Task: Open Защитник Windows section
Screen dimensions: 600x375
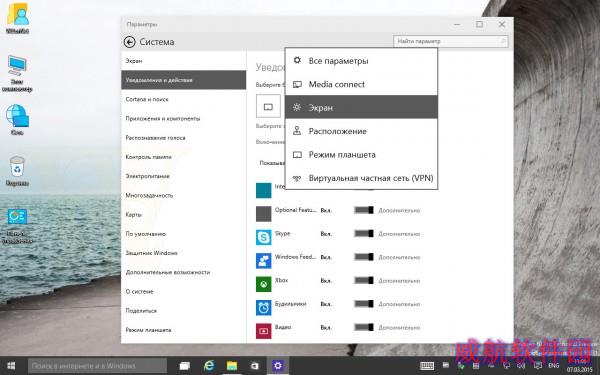Action: click(184, 253)
